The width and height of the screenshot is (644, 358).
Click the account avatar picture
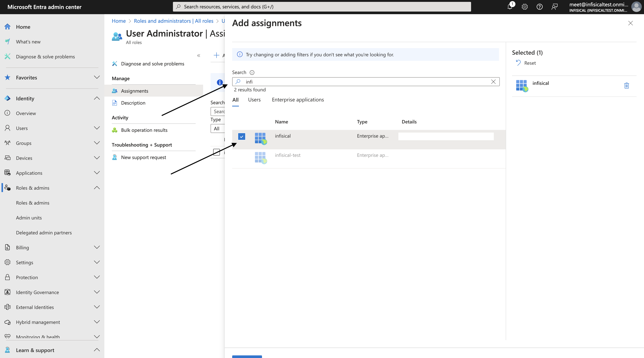tap(636, 7)
